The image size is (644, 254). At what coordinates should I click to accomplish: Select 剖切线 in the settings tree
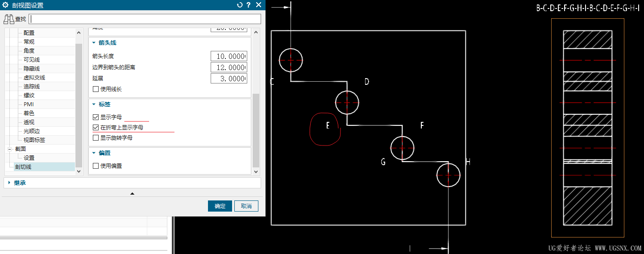click(x=23, y=167)
